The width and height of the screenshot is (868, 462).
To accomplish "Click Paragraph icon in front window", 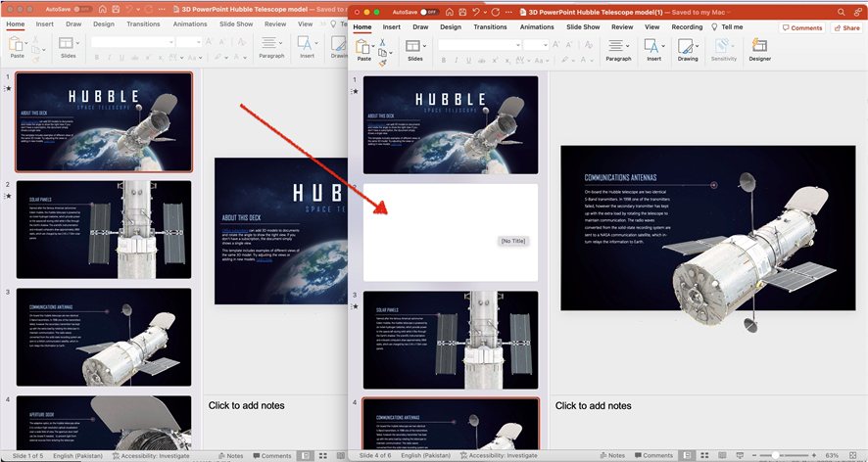I will 615,46.
